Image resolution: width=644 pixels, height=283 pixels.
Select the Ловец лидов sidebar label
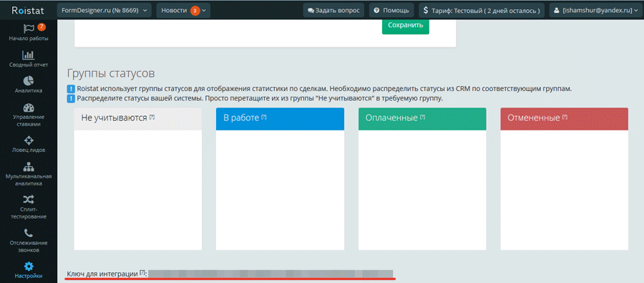[x=29, y=150]
